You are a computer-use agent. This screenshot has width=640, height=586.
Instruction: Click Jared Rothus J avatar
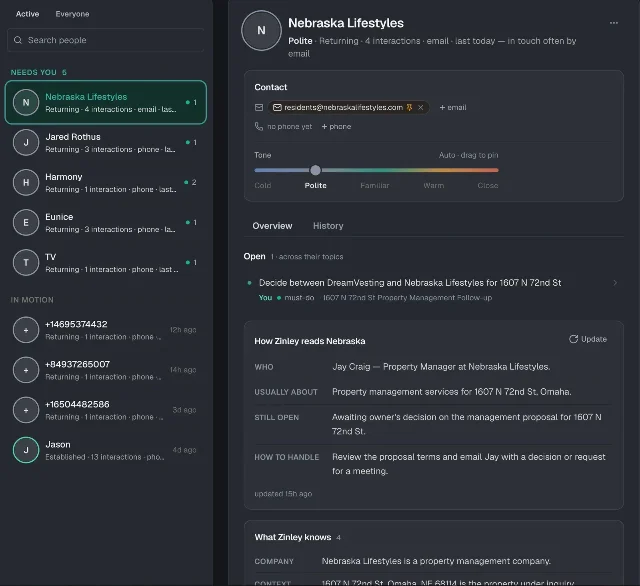pyautogui.click(x=26, y=142)
